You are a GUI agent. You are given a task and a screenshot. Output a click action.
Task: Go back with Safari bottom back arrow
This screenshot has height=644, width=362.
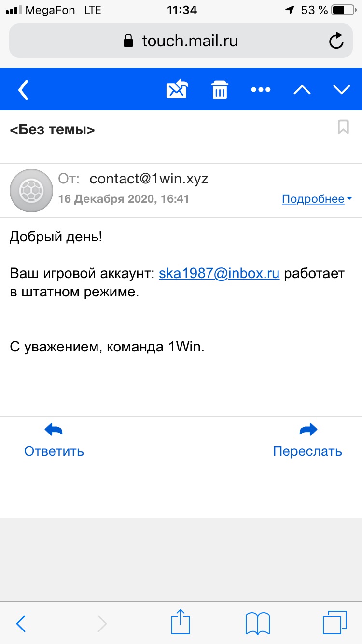21,623
